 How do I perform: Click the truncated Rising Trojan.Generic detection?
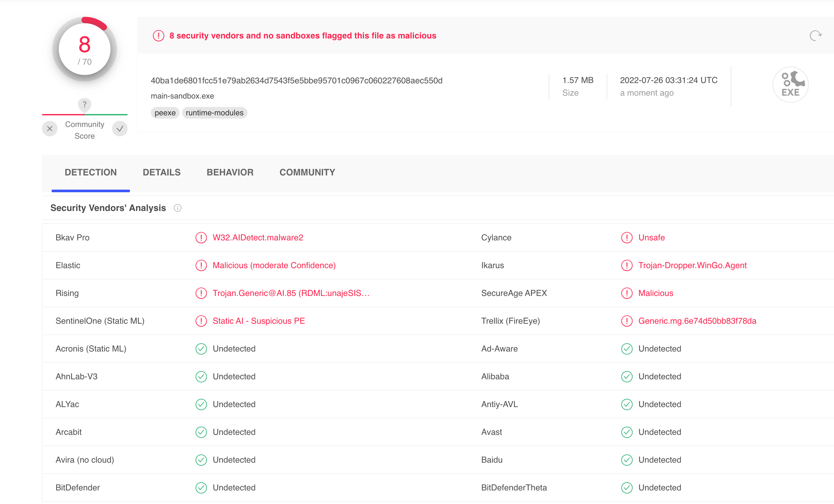pos(291,293)
